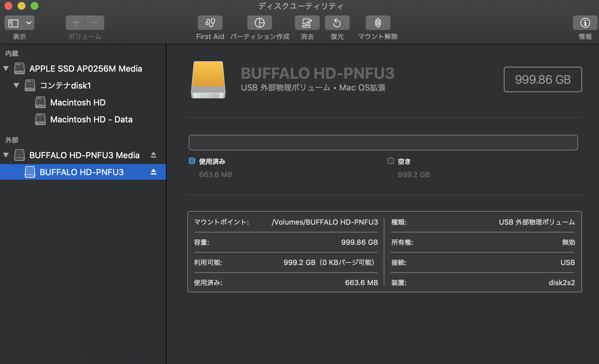
Task: Click the 空き free space legend swatch
Action: 390,161
